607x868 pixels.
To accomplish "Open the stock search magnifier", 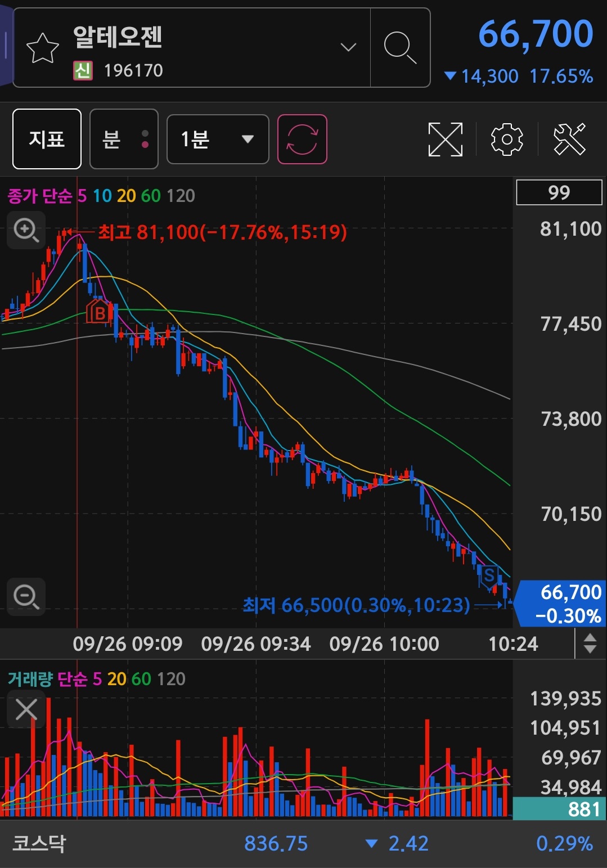I will pos(400,48).
